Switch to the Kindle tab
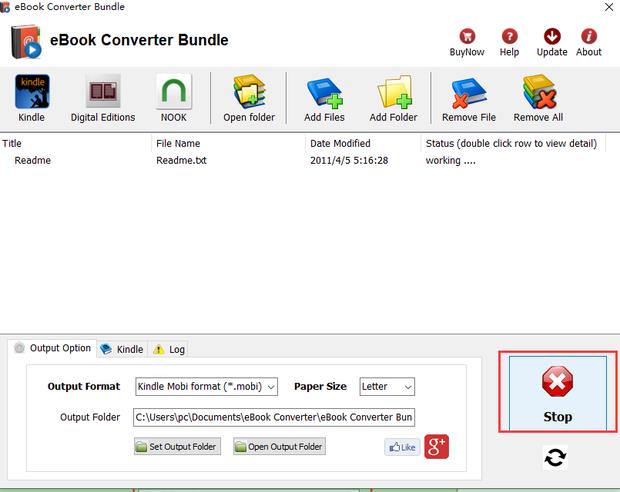Image resolution: width=620 pixels, height=492 pixels. click(122, 349)
